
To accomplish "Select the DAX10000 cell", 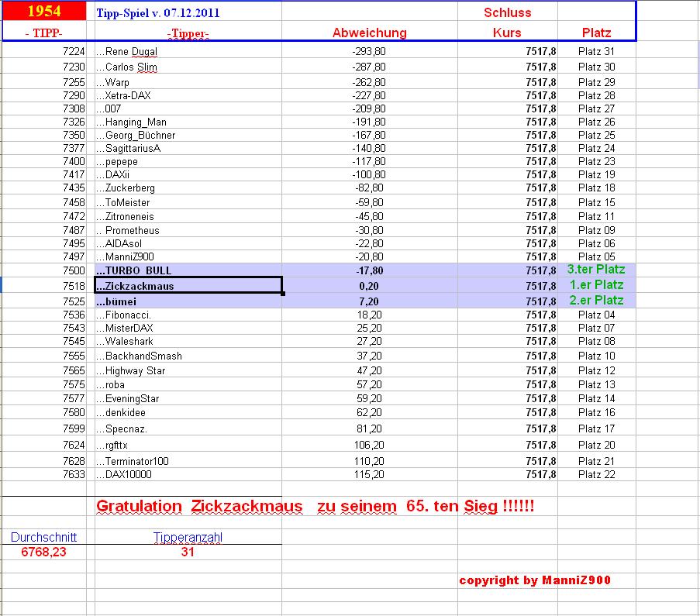I will (188, 474).
